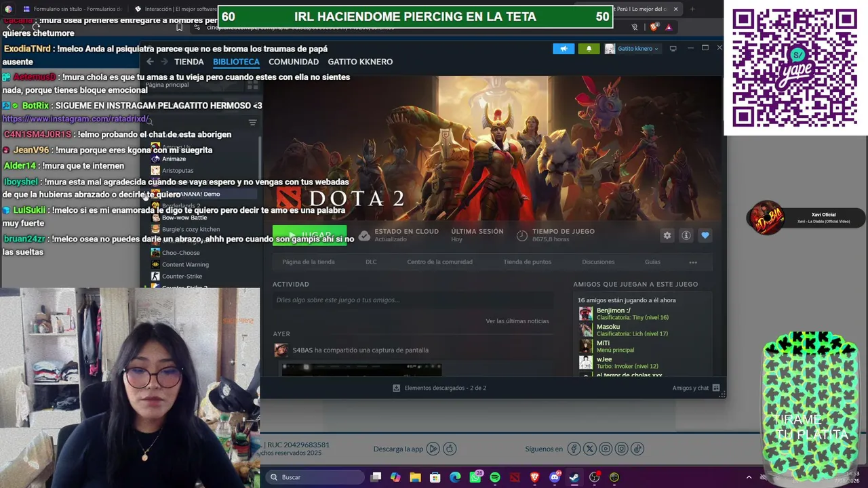Click the green JUGAR play button

pos(309,235)
